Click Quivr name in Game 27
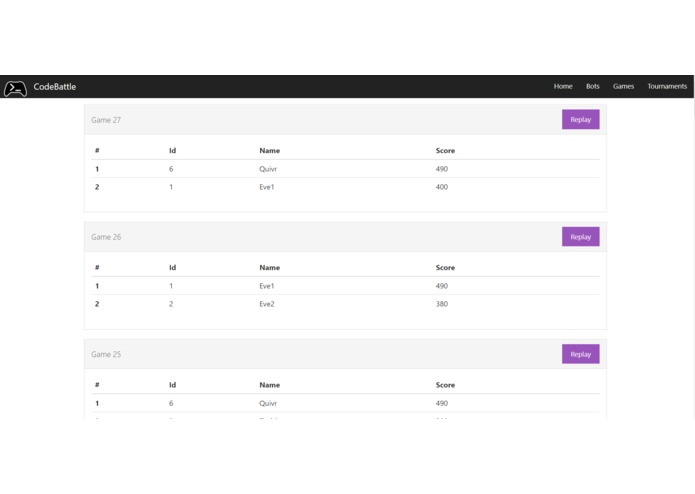The width and height of the screenshot is (695, 494). tap(268, 169)
